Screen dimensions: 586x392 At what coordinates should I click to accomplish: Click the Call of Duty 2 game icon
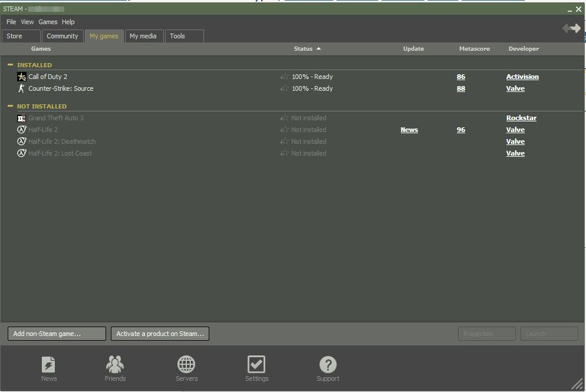22,77
